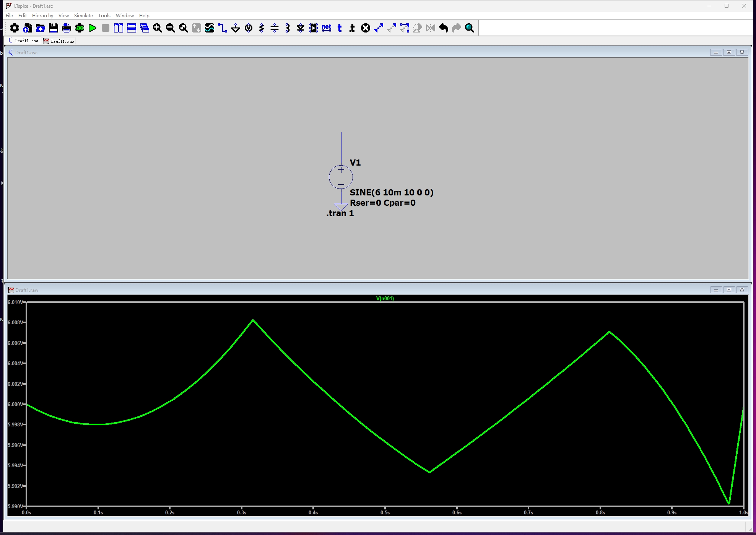
Task: Create a new schematic from the toolbar
Action: (27, 28)
